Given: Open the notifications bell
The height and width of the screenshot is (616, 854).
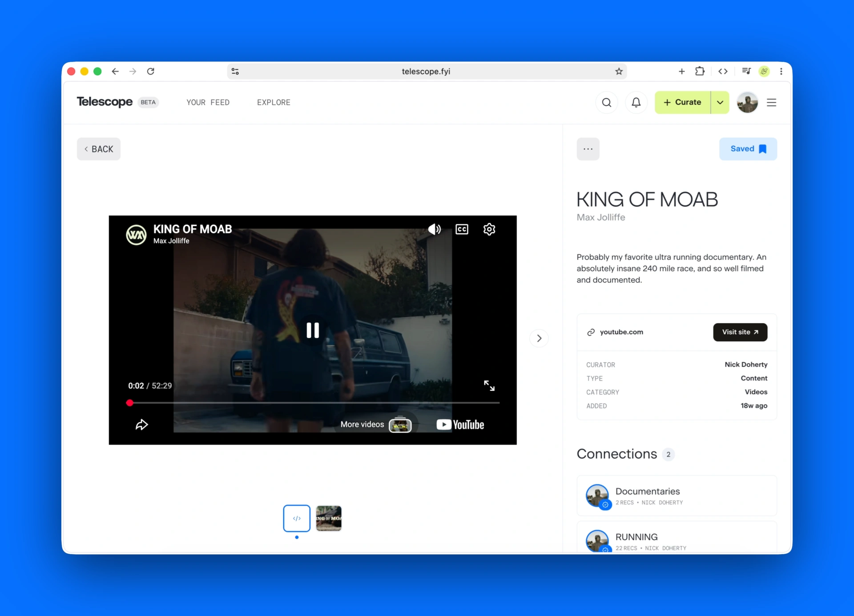Looking at the screenshot, I should coord(636,103).
